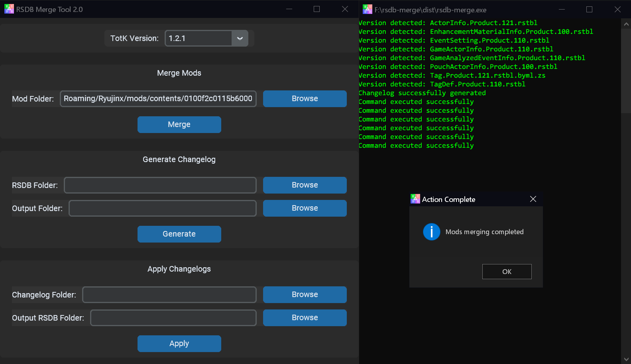Screen dimensions: 631x364
Task: Click the RSDB Folder input field
Action: pyautogui.click(x=160, y=185)
